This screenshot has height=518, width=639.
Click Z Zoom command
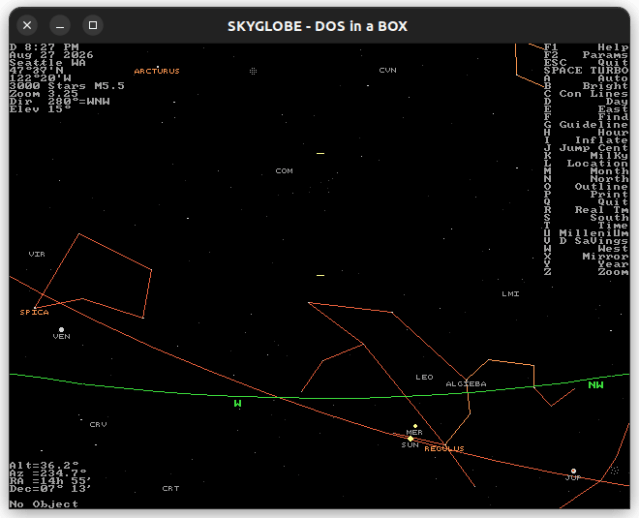(x=586, y=272)
